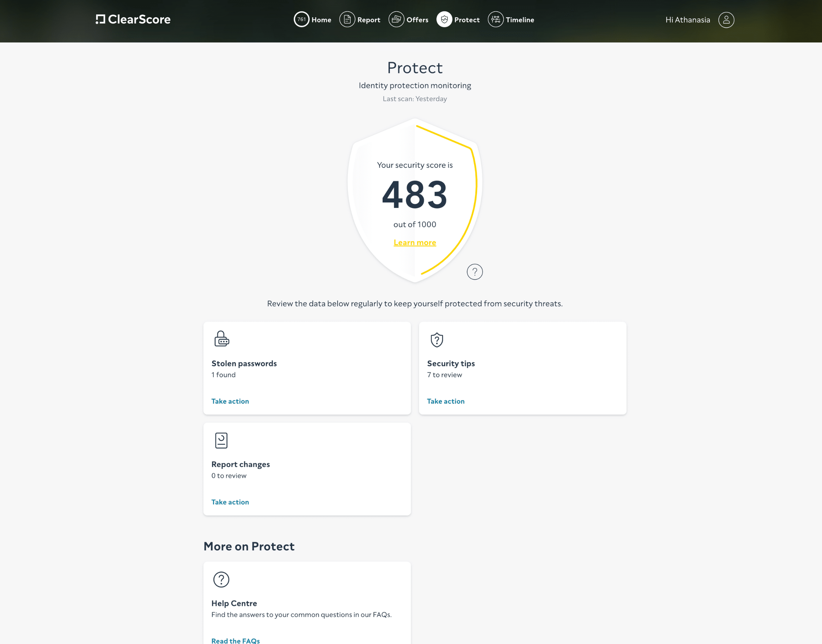The height and width of the screenshot is (644, 822).
Task: Click the '0 to review' text
Action: tap(229, 475)
